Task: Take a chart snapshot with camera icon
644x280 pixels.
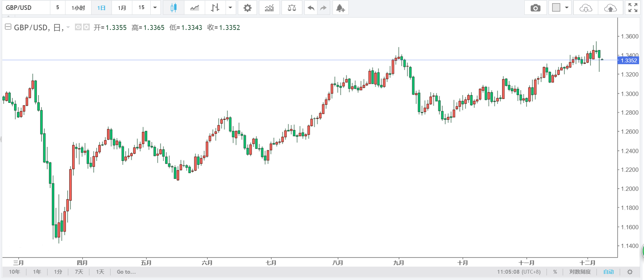Action: [x=535, y=8]
